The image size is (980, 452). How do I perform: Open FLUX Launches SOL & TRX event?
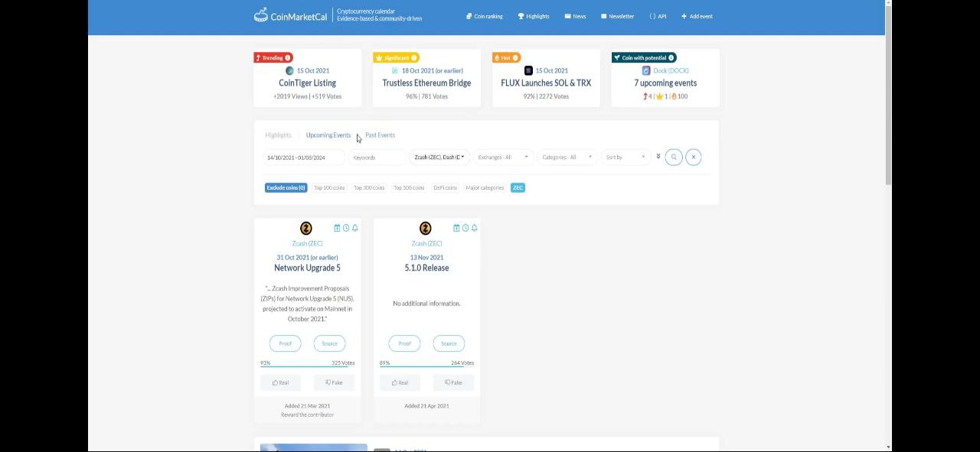tap(546, 83)
